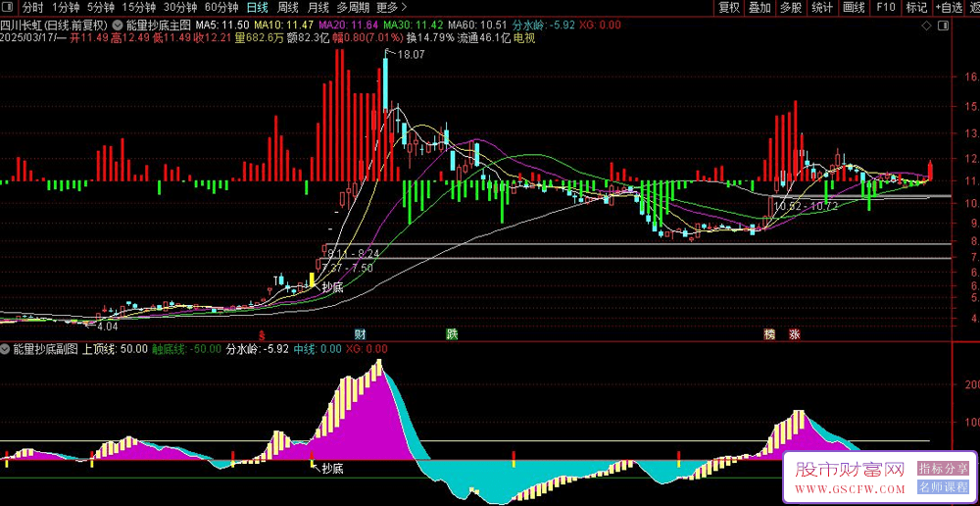
Task: Open F10 company information
Action: 885,8
